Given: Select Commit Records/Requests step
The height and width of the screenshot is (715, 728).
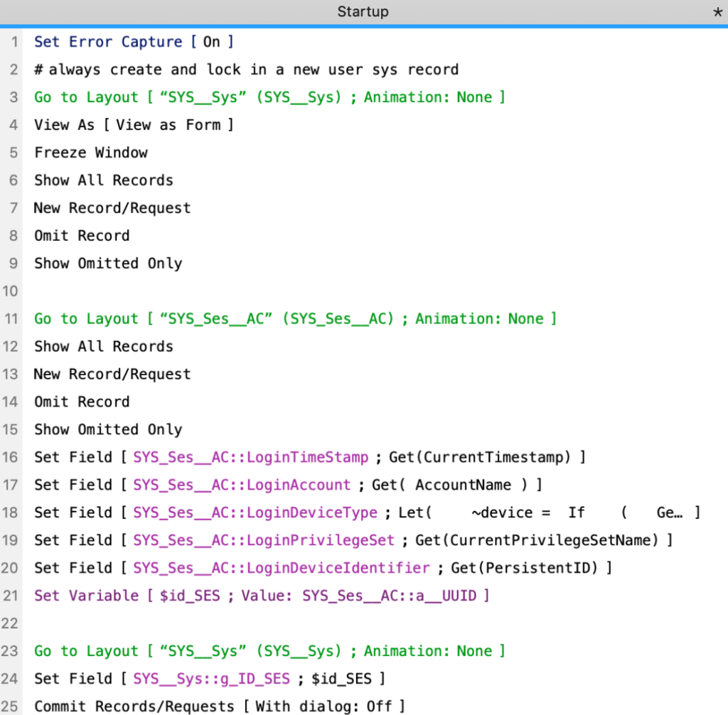Looking at the screenshot, I should pos(220,706).
